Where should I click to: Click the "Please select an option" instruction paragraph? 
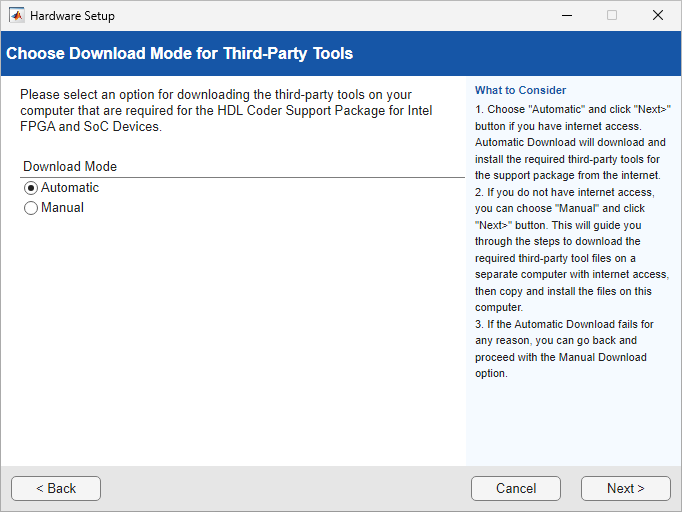226,110
